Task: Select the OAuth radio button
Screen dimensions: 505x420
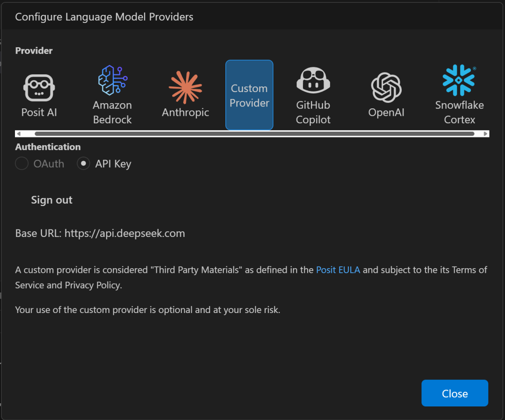Action: 22,164
